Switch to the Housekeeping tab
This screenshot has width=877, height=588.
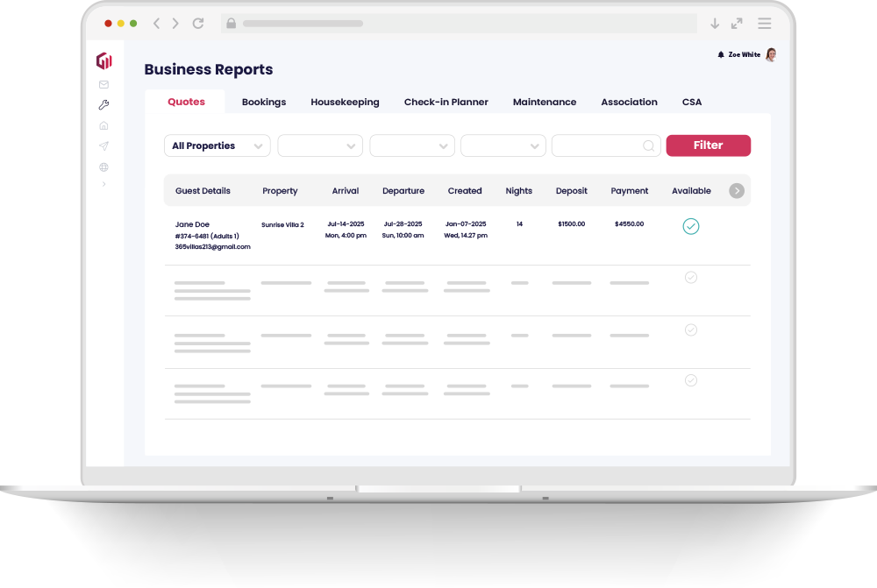pyautogui.click(x=345, y=102)
